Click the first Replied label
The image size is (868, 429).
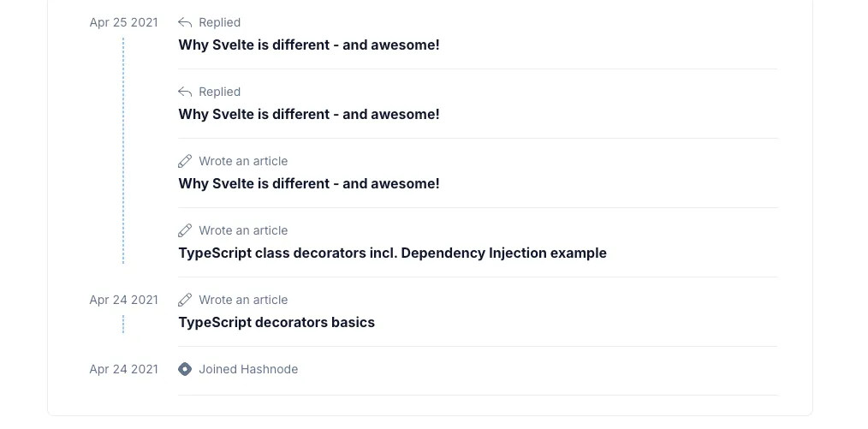219,22
